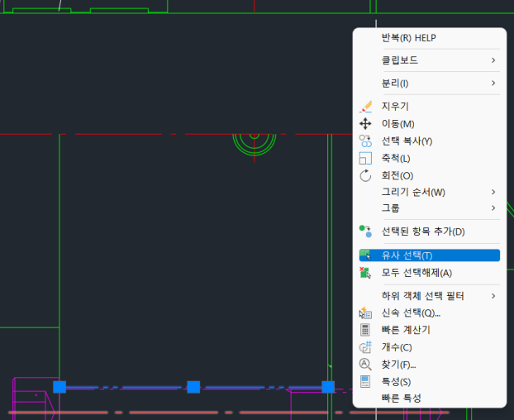Open the 클립보드 menu entry

coord(430,60)
